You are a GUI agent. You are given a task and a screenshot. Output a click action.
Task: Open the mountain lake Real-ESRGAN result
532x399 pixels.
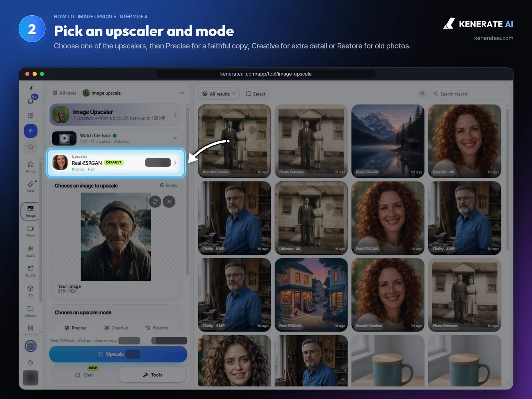coord(388,141)
